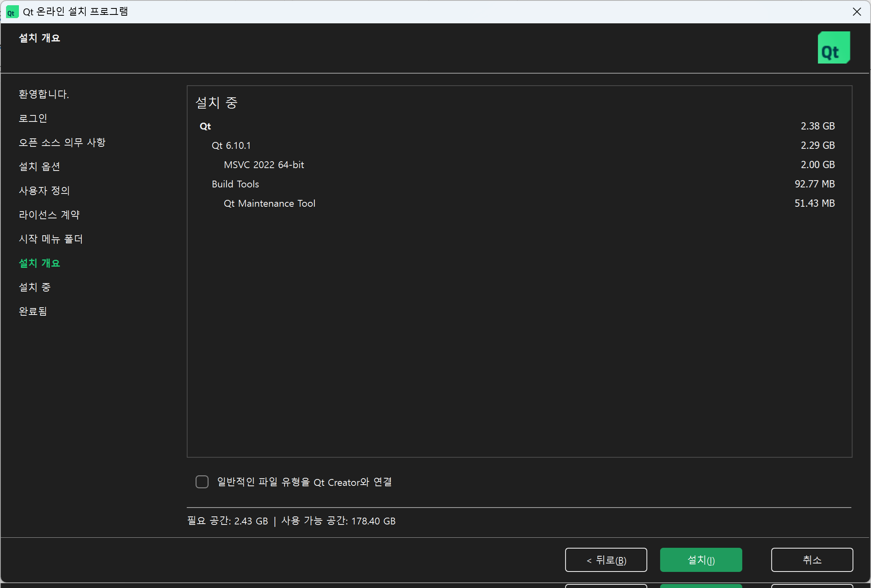Select the 설치 옵션 step
The width and height of the screenshot is (871, 588).
tap(39, 166)
